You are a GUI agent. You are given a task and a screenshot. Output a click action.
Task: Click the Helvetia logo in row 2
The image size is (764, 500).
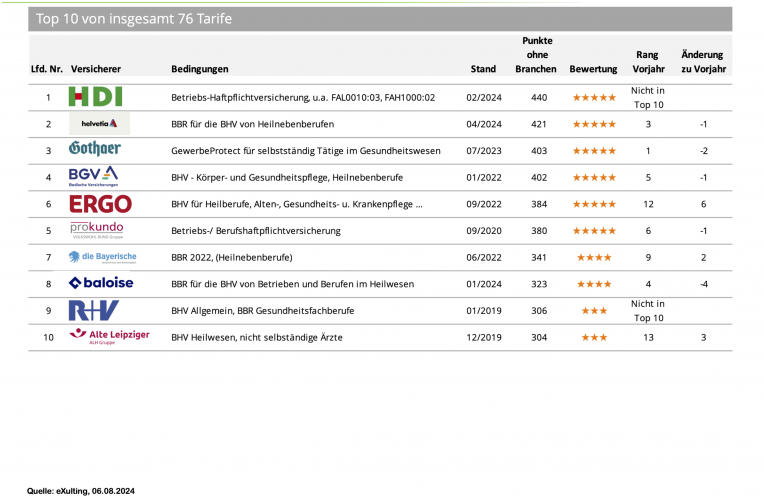(x=99, y=124)
